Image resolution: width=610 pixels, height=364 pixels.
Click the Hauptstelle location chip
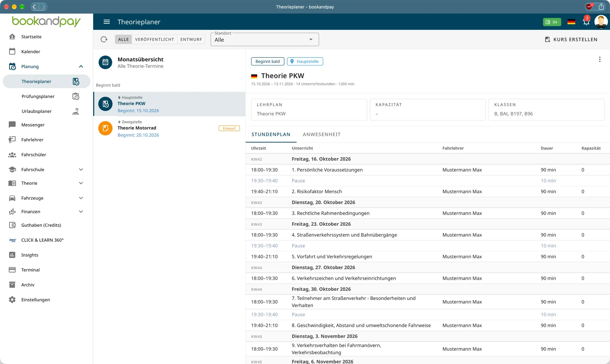tap(305, 62)
